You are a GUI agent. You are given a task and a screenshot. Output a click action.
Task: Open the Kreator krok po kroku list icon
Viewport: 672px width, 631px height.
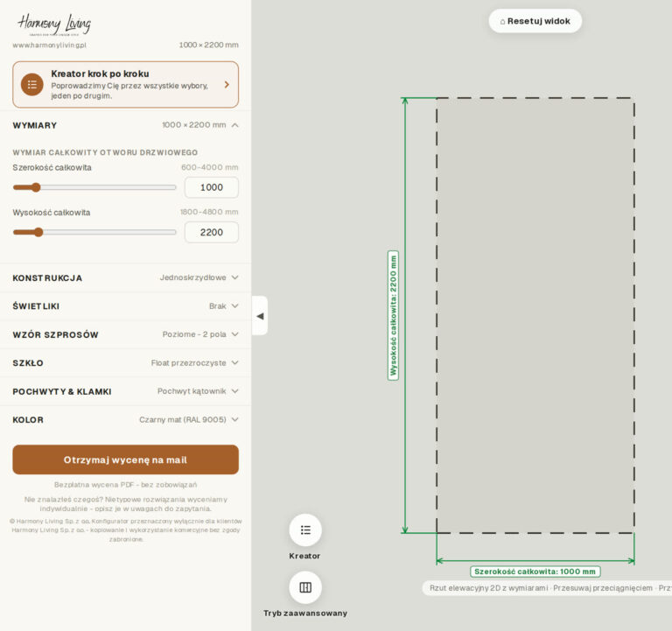coord(32,84)
